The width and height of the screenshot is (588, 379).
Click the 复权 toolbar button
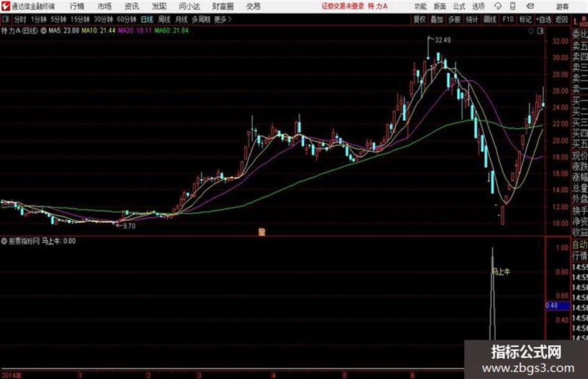click(419, 19)
